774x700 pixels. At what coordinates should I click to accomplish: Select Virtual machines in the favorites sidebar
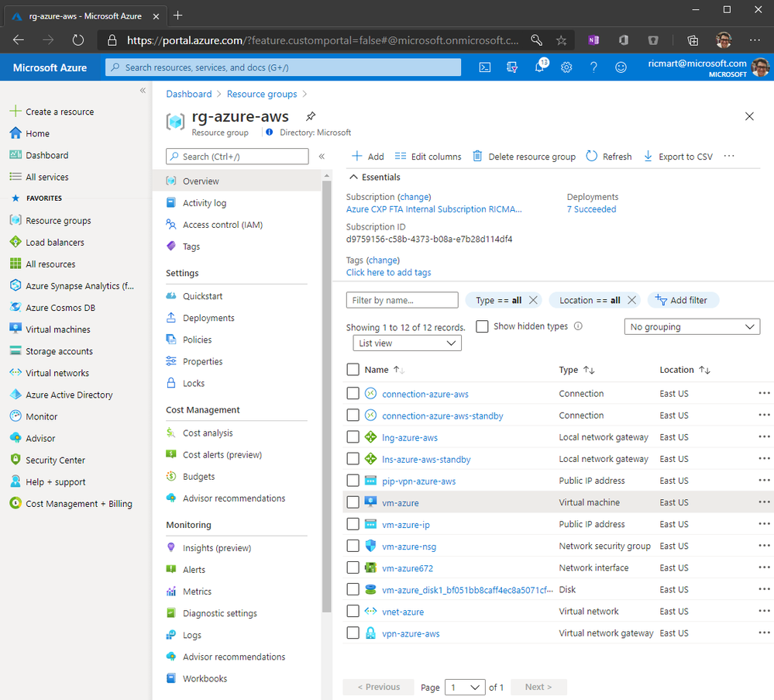58,329
